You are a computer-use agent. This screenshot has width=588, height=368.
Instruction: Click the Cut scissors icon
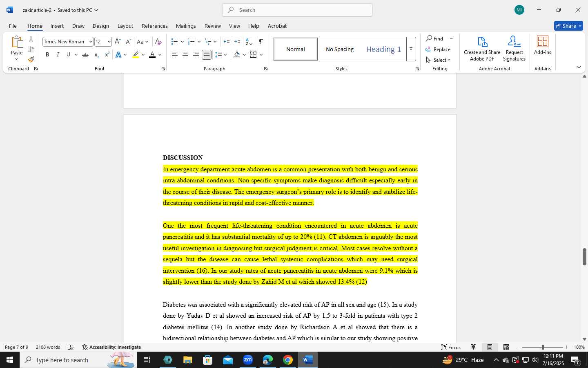tap(31, 39)
